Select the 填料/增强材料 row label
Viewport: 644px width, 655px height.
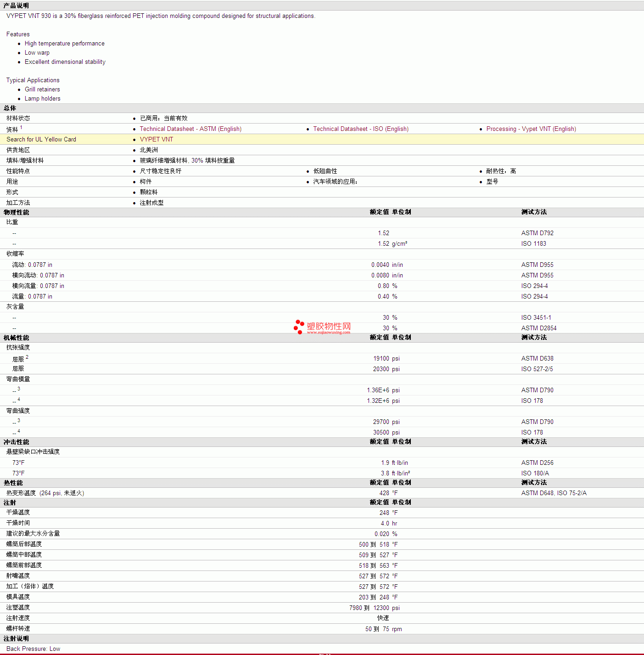pyautogui.click(x=25, y=161)
